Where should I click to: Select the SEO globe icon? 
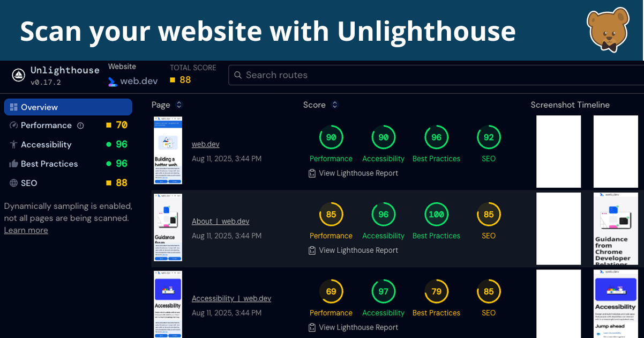12,183
